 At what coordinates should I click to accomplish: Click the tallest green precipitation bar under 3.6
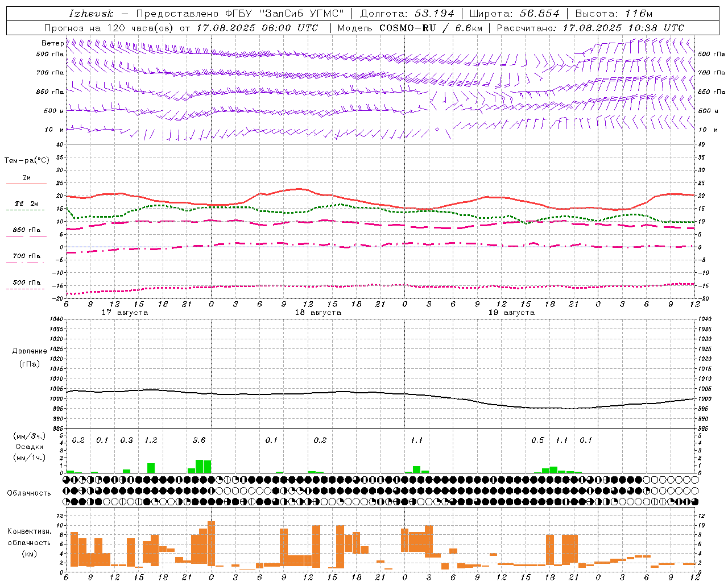click(x=199, y=467)
